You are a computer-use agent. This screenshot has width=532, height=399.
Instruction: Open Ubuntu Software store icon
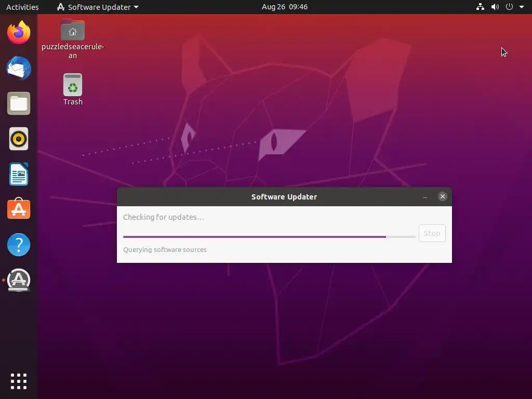(x=19, y=209)
